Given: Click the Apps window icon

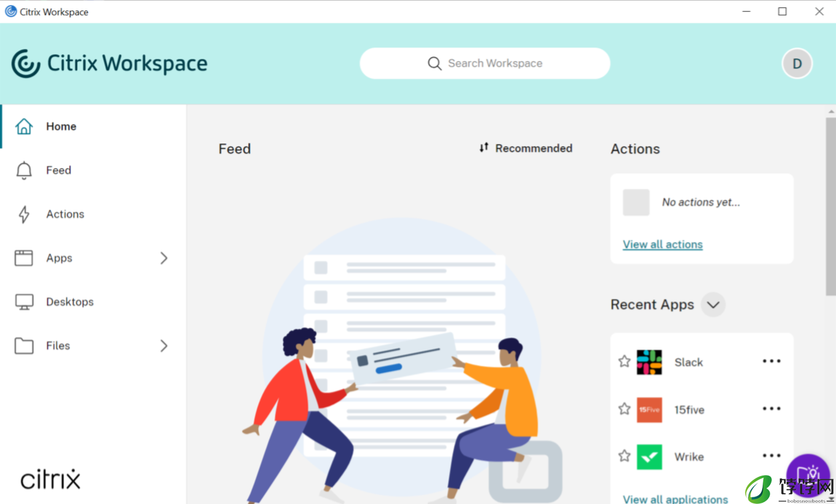Looking at the screenshot, I should coord(24,258).
